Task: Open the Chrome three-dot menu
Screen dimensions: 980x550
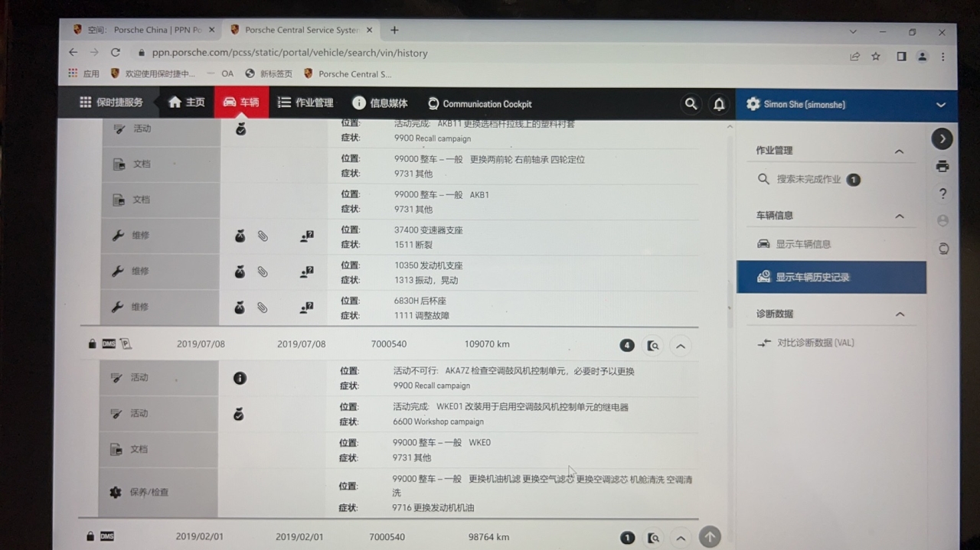Action: [x=942, y=57]
